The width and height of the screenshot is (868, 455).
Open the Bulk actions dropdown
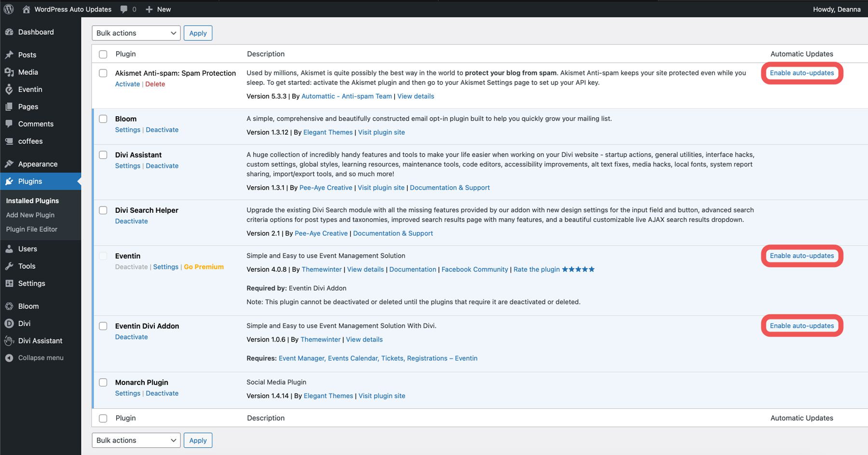136,33
